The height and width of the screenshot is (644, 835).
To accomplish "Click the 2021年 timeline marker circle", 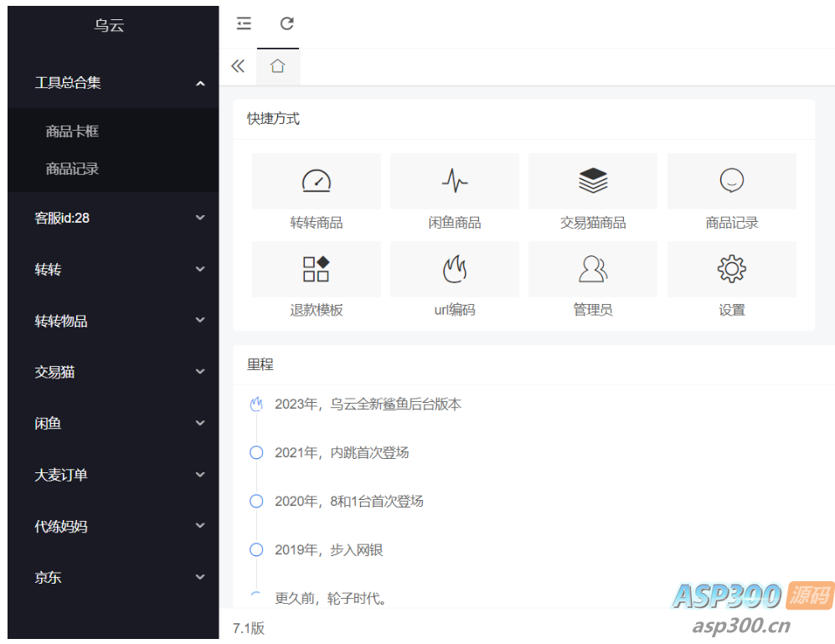I will (256, 453).
